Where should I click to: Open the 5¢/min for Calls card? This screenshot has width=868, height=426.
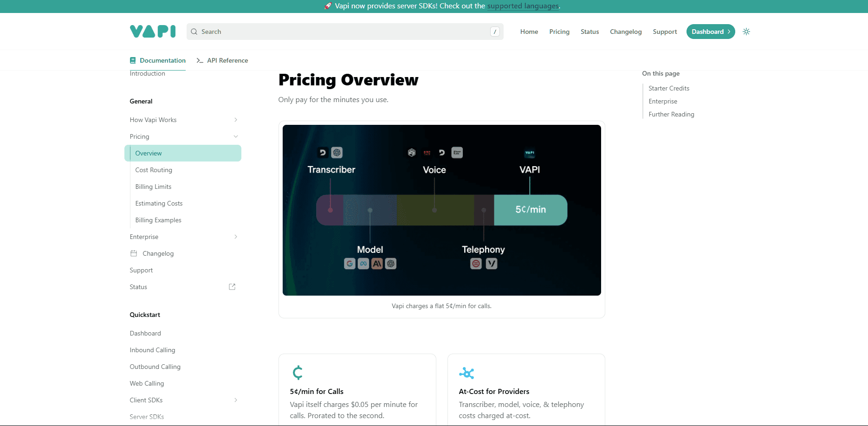[357, 390]
